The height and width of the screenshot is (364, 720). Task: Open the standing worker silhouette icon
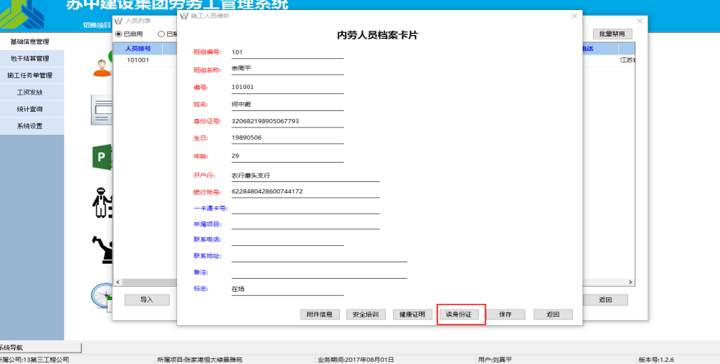click(x=101, y=202)
